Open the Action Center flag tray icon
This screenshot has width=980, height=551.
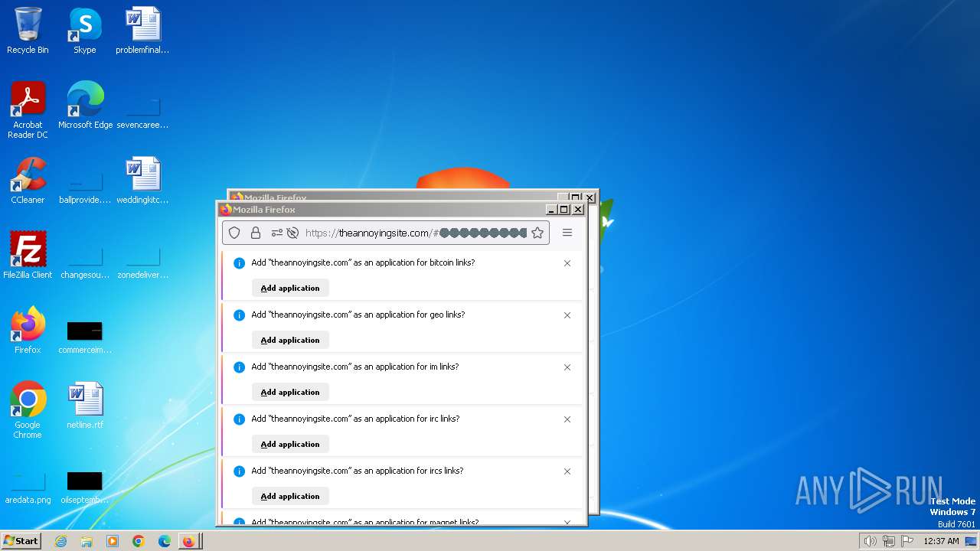tap(907, 541)
